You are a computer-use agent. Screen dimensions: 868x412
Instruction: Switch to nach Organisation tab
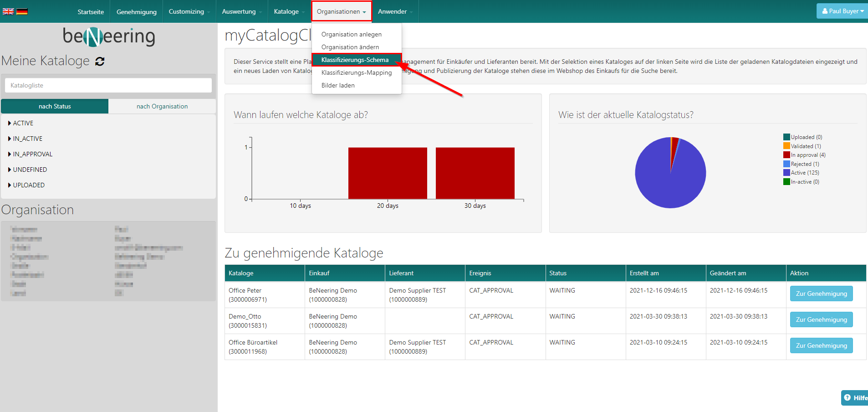point(162,106)
